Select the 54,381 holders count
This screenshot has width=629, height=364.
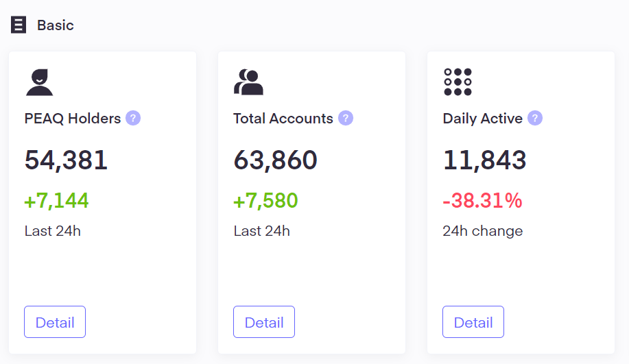tap(67, 160)
